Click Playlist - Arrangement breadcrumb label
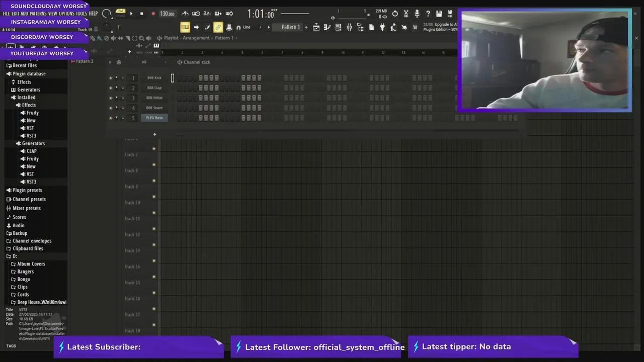 (x=187, y=38)
